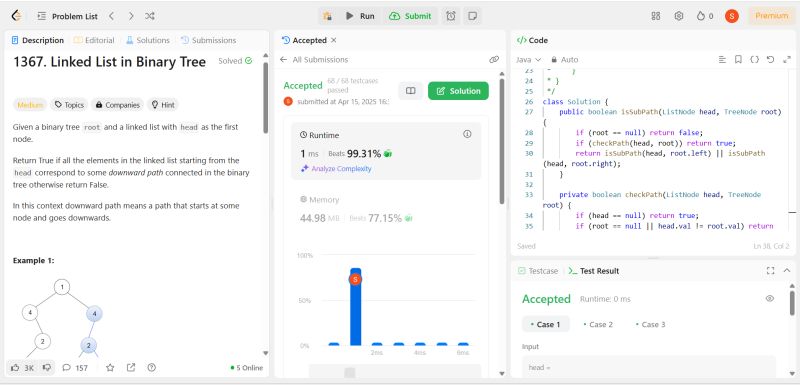Click the thumbs up like icon
This screenshot has width=800, height=385.
(x=15, y=367)
